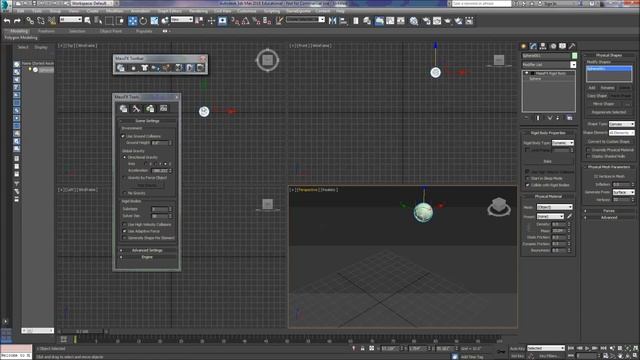
Task: Open the Material Editor icon
Action: 414,20
